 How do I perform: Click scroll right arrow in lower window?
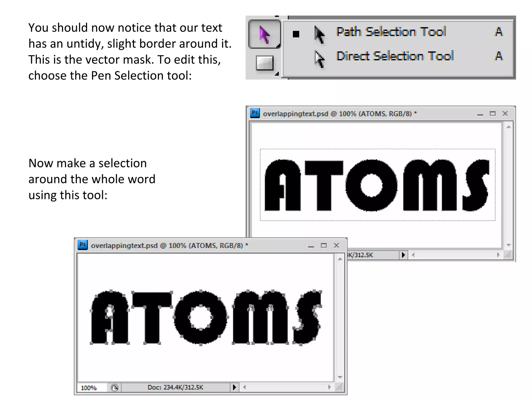329,388
